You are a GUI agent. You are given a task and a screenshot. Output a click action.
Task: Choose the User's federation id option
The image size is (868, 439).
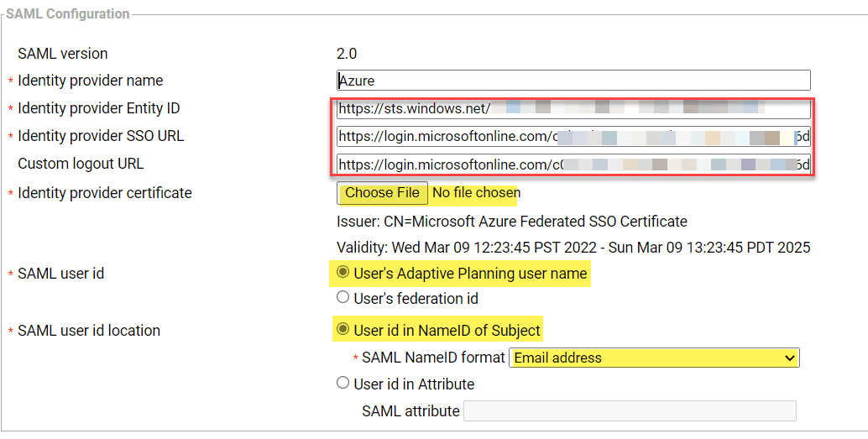(x=342, y=298)
